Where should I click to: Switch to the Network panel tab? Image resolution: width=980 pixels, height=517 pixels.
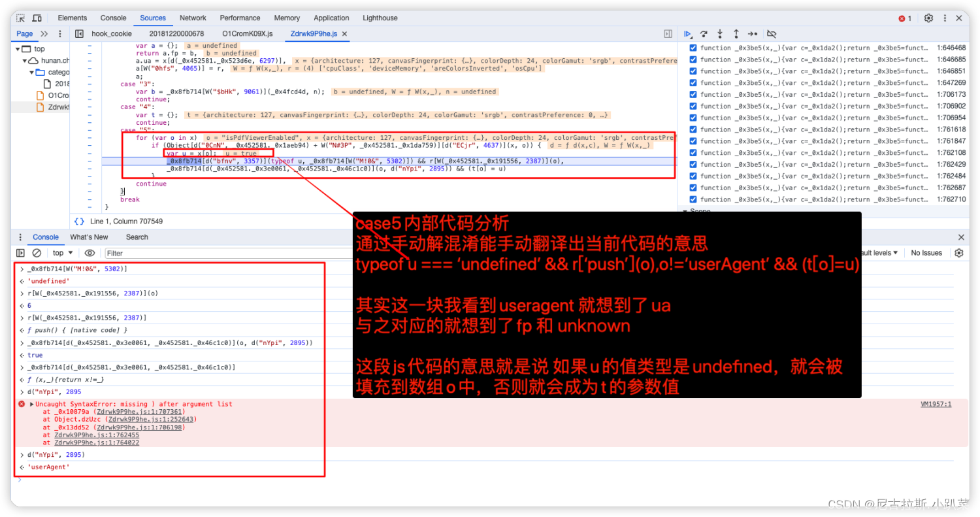pyautogui.click(x=193, y=18)
